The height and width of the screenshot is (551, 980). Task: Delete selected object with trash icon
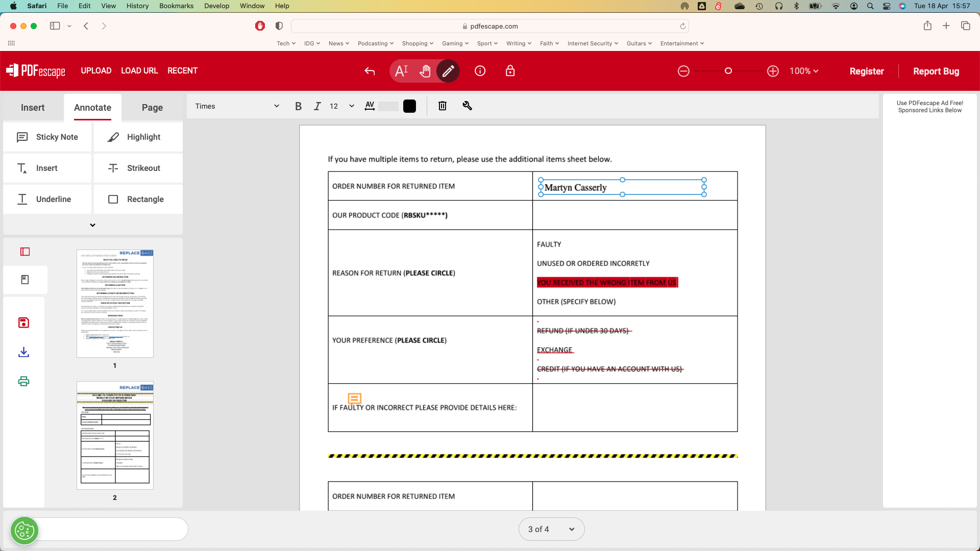[443, 106]
